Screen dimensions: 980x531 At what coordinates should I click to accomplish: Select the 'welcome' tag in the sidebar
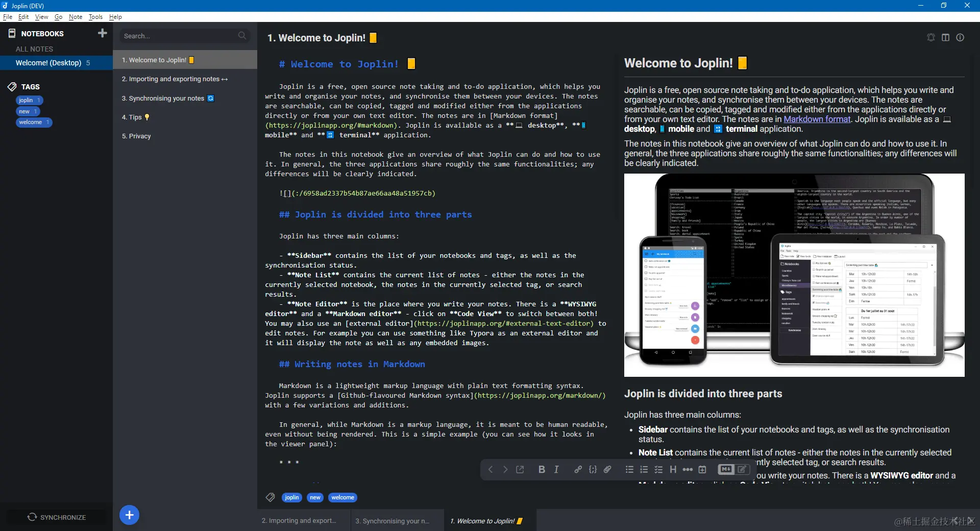[x=34, y=123]
